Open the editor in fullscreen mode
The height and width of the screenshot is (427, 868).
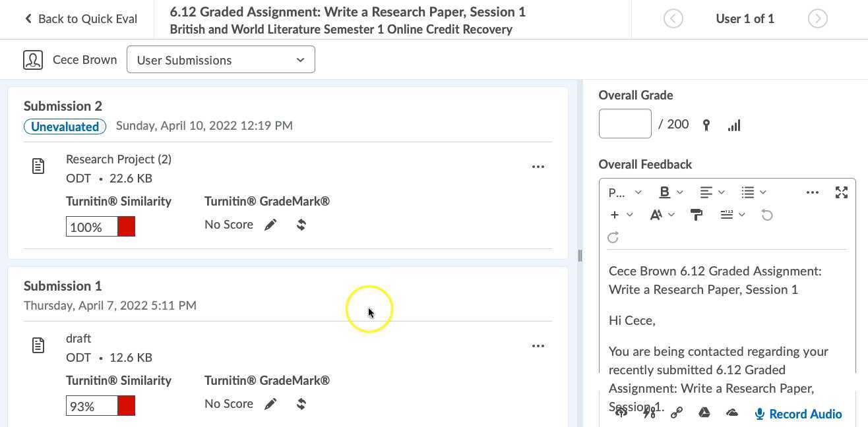[842, 192]
